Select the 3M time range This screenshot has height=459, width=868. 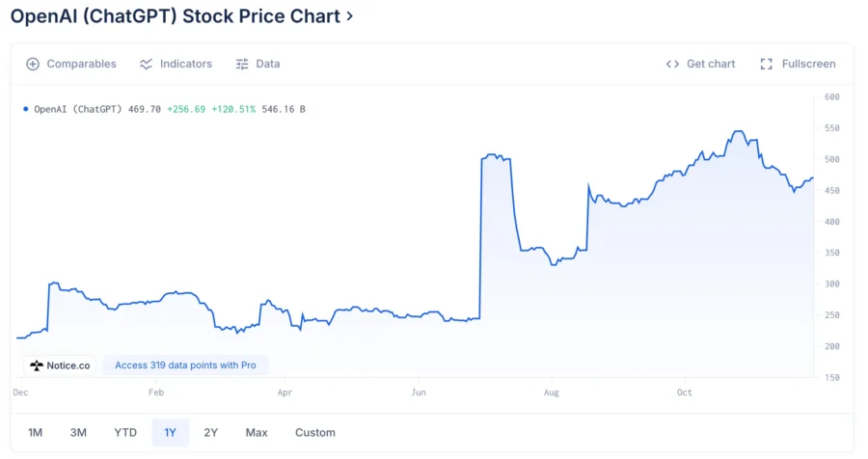pos(78,432)
